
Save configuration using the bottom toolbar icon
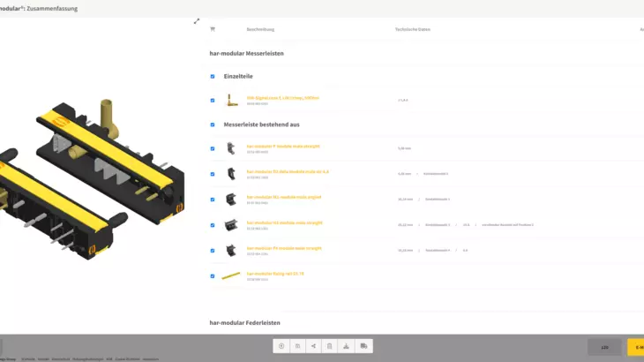(297, 346)
